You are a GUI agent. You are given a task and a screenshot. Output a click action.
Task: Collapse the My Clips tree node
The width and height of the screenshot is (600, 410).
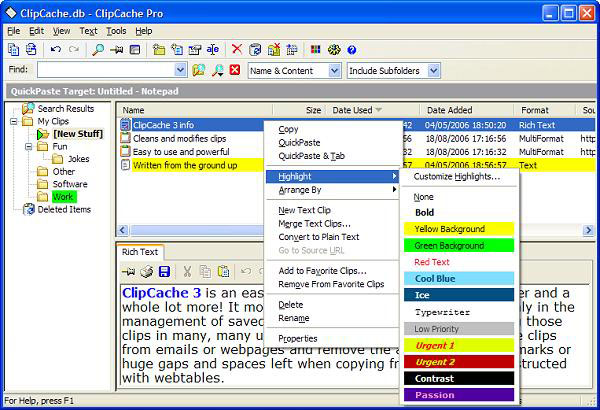tap(14, 122)
